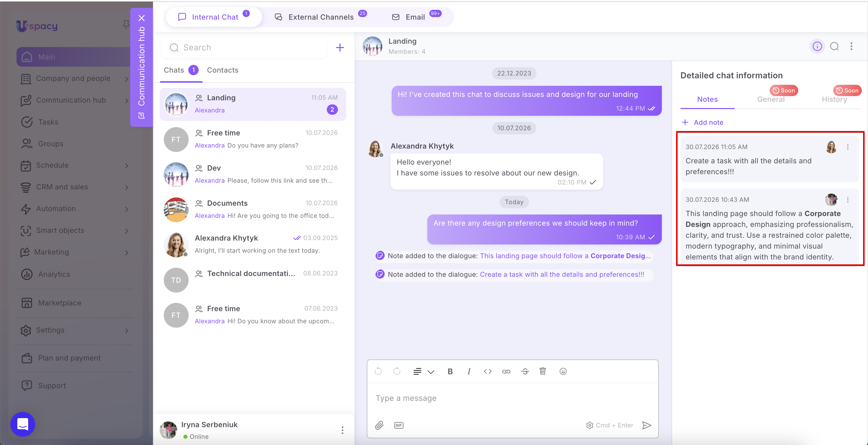Image resolution: width=868 pixels, height=445 pixels.
Task: Click the Type a message field
Action: pyautogui.click(x=513, y=398)
